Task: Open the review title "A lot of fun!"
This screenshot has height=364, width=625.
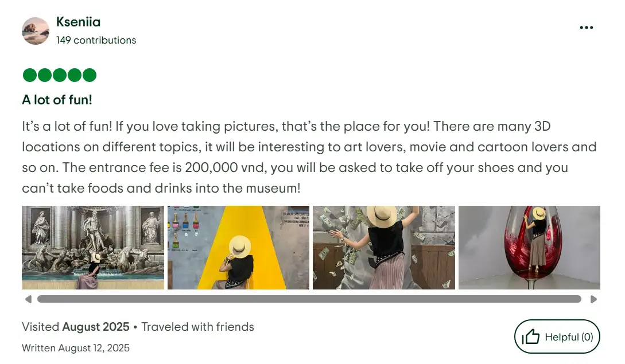Action: click(57, 100)
